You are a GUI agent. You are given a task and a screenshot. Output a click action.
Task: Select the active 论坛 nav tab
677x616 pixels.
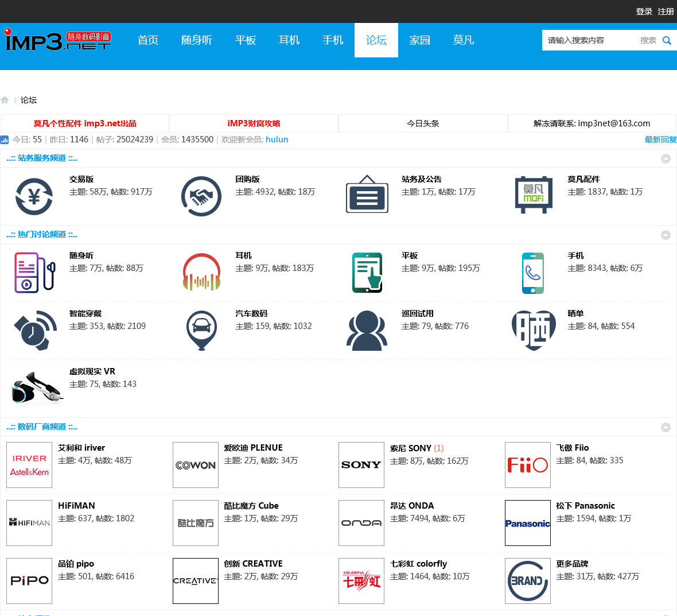point(376,40)
